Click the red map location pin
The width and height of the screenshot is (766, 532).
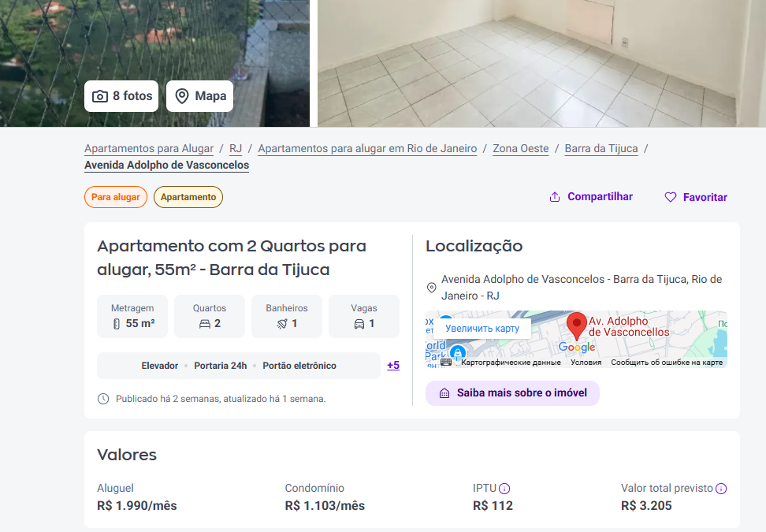pyautogui.click(x=576, y=326)
